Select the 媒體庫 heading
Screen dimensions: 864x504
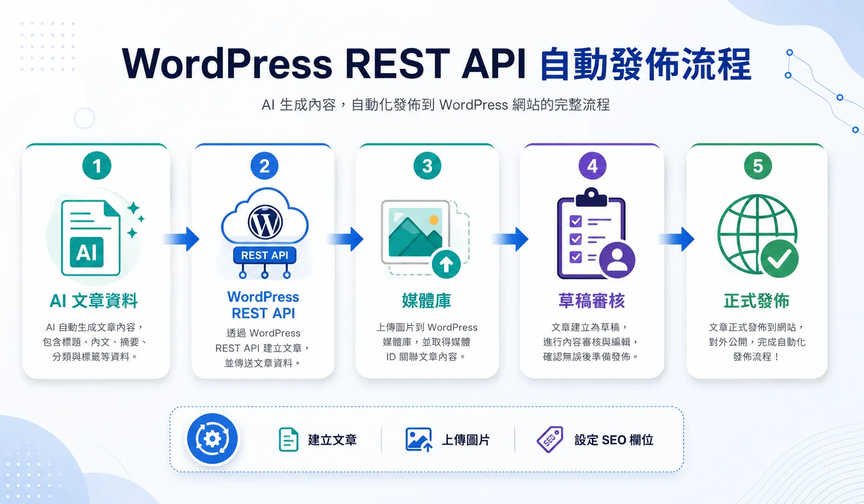click(x=427, y=301)
